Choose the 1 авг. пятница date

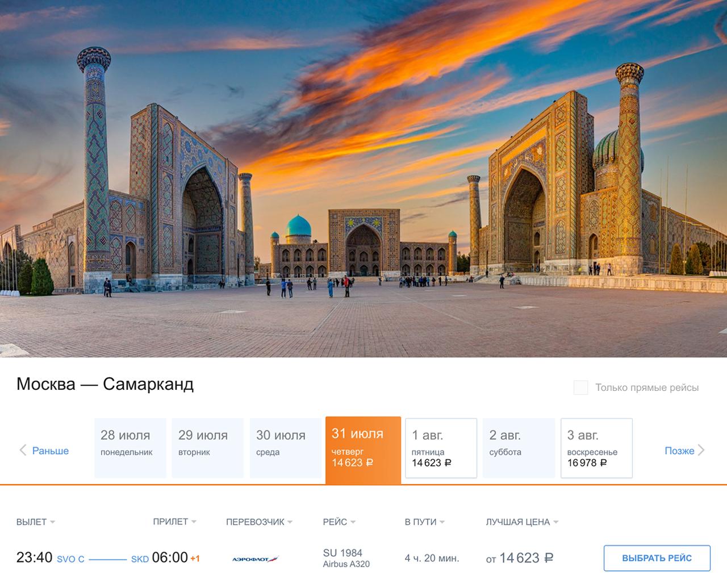(x=441, y=449)
